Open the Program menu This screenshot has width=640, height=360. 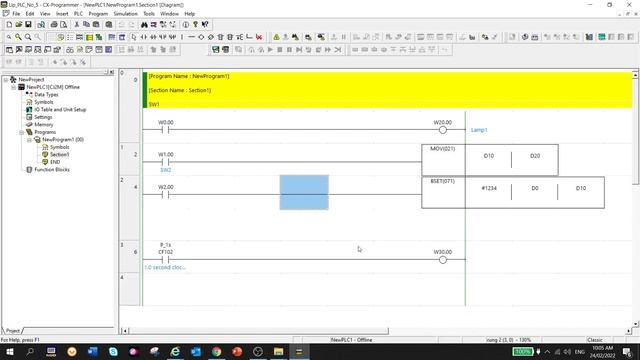[x=98, y=14]
